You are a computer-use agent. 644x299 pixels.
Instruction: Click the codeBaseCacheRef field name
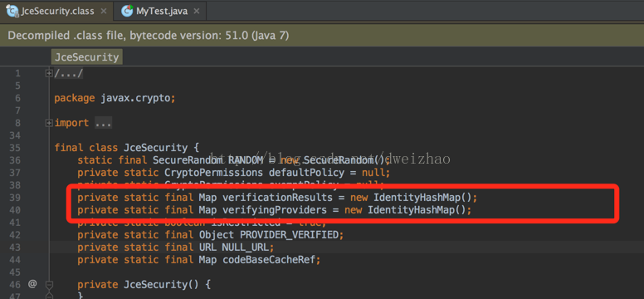(269, 260)
